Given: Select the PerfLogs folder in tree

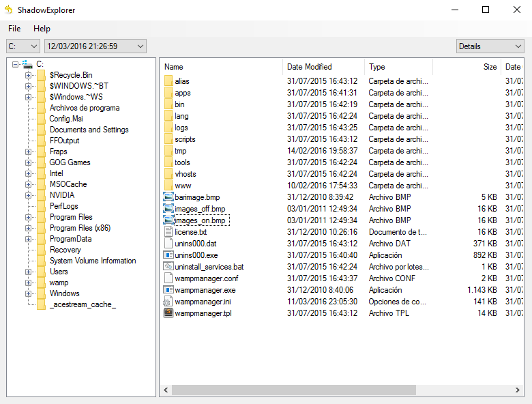Looking at the screenshot, I should click(64, 206).
